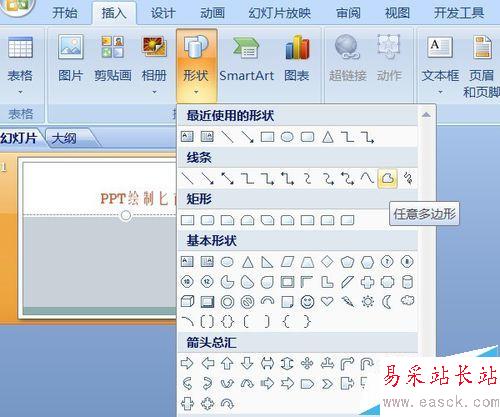This screenshot has width=500, height=417.
Task: Choose rounded rectangle in 矩形 section
Action: click(208, 220)
